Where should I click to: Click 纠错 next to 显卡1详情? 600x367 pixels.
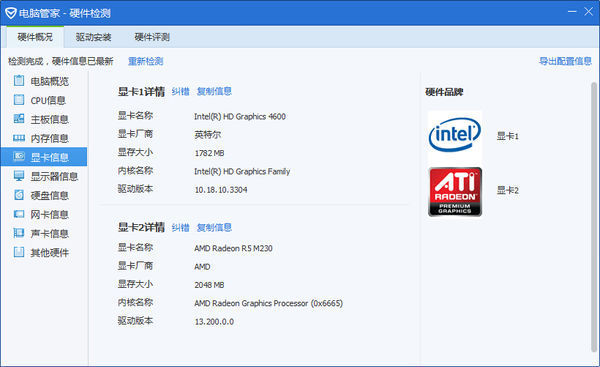(x=181, y=91)
